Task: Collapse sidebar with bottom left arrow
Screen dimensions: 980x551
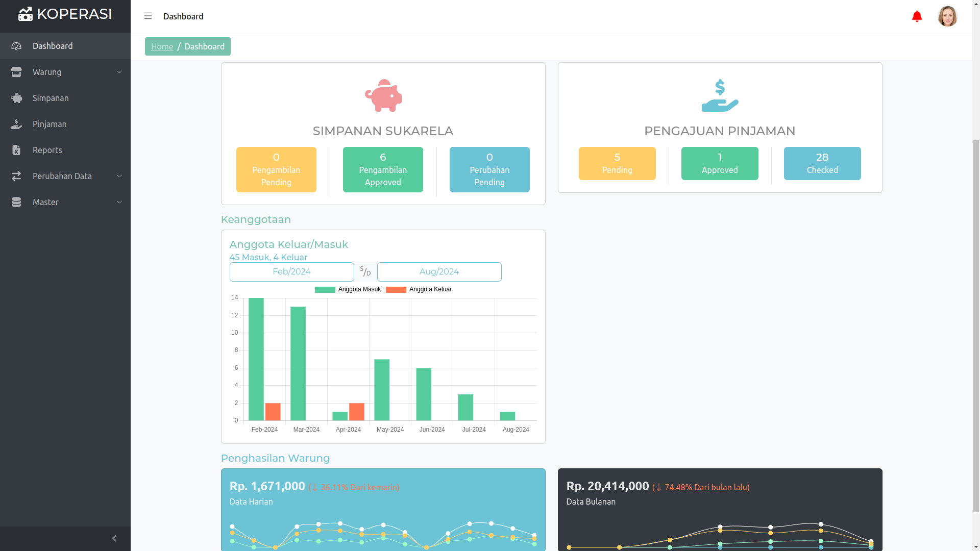Action: 114,538
